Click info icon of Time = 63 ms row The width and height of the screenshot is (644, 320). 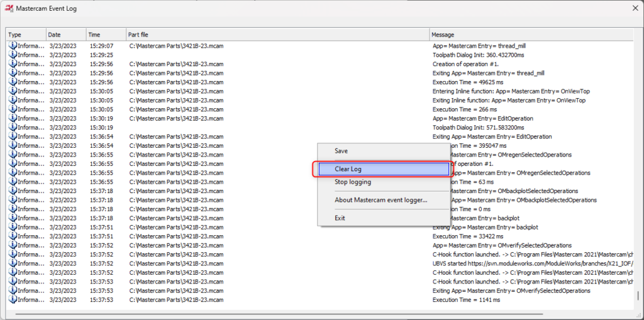[x=13, y=182]
